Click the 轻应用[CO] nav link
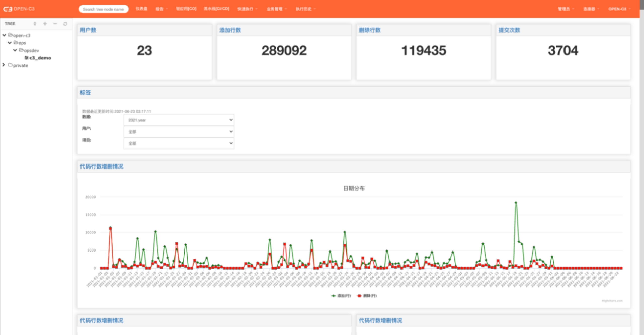 186,9
